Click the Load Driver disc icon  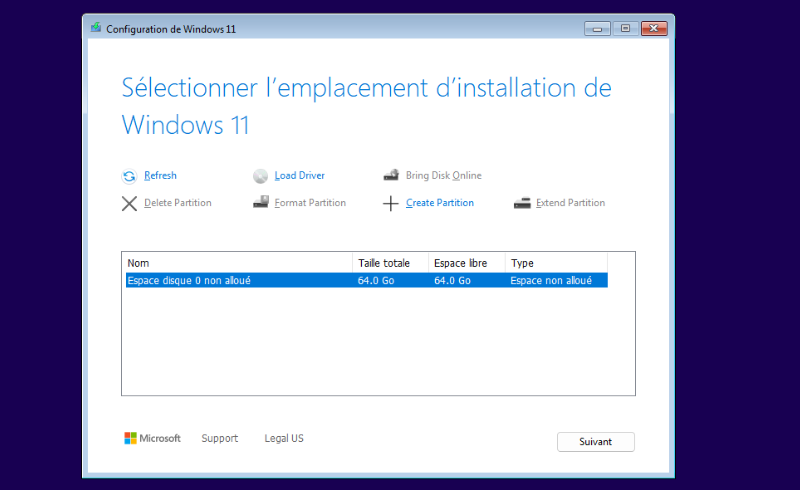click(x=260, y=176)
